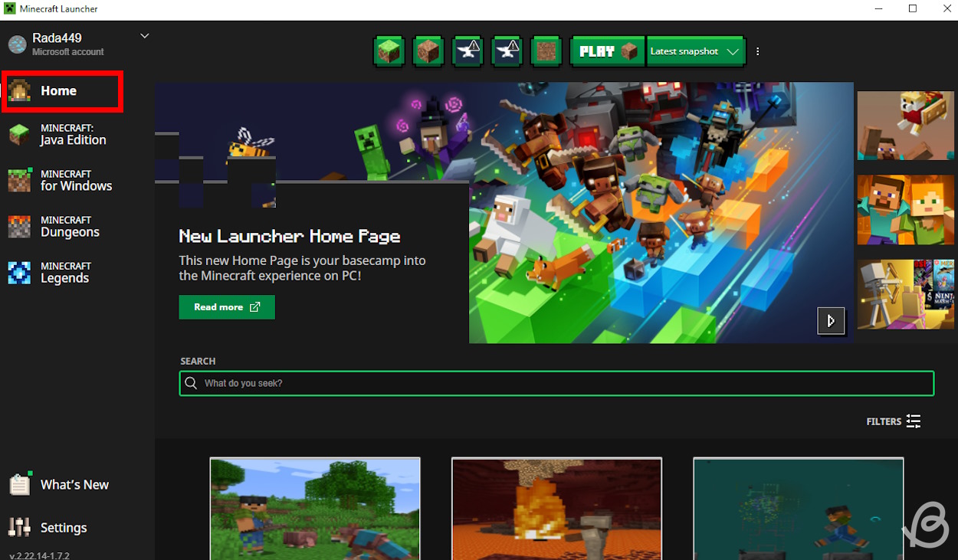958x560 pixels.
Task: Open Minecraft Dungeons from the sidebar icon
Action: tap(18, 224)
